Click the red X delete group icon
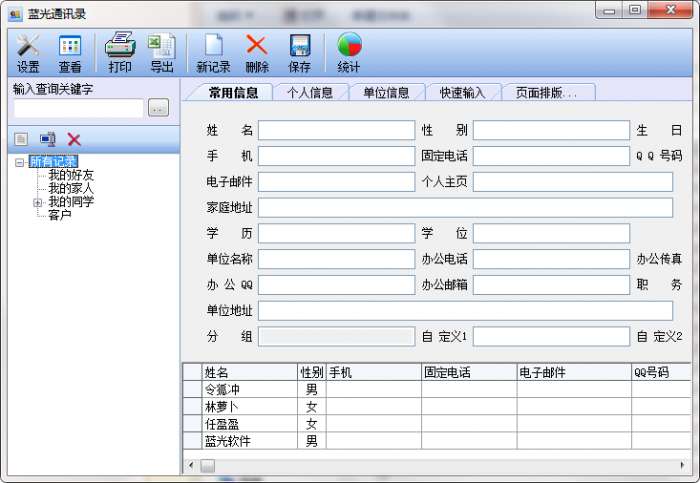The width and height of the screenshot is (700, 483). 74,139
